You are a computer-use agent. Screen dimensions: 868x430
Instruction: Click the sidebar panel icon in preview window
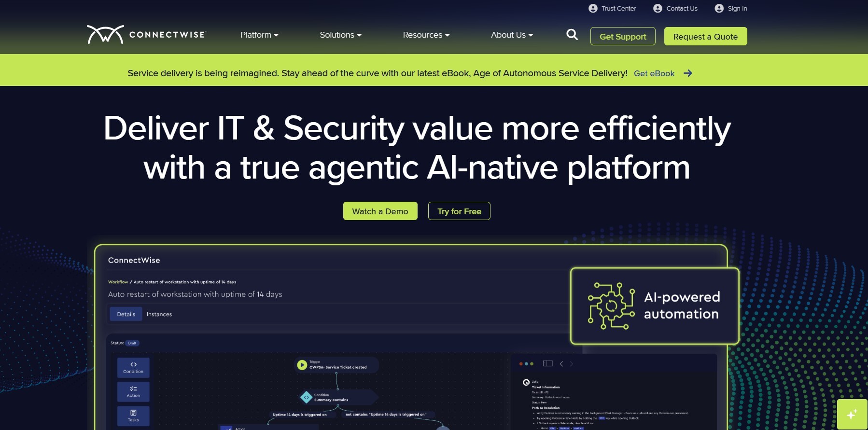click(547, 363)
